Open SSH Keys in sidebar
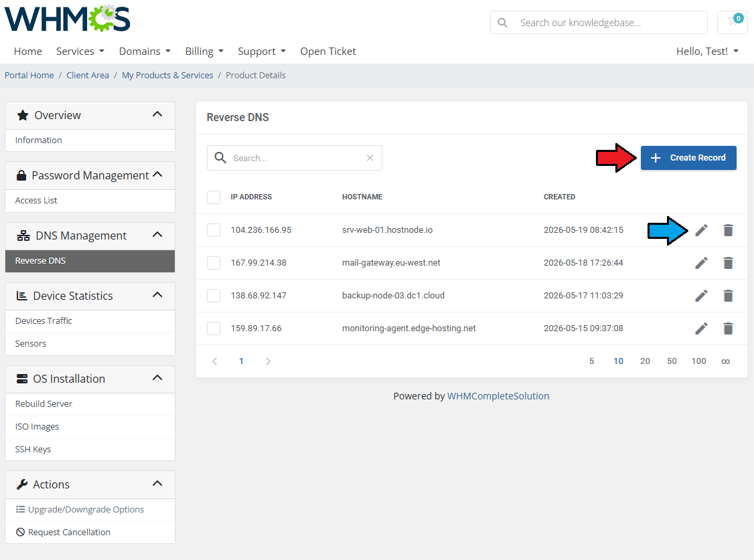Screen dimensions: 754x560 tap(90, 450)
